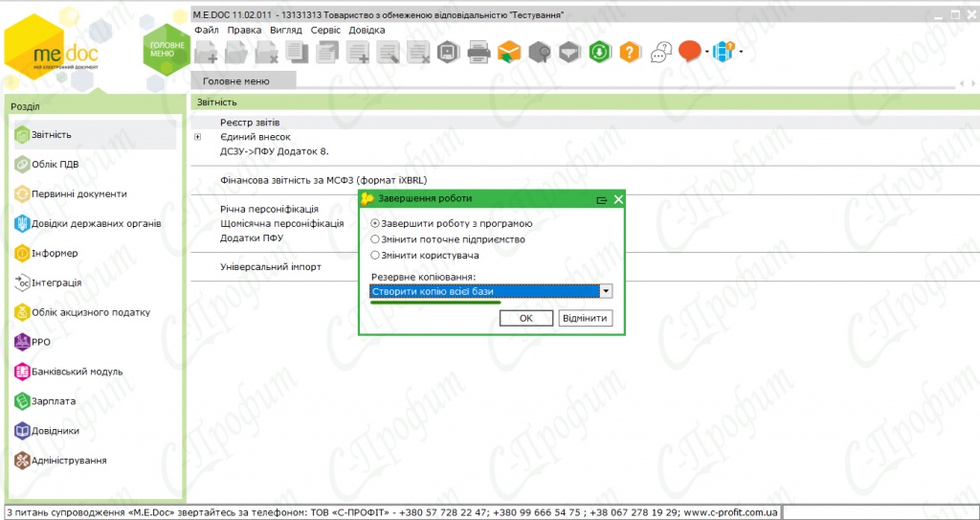Expand the Єдиний внесок tree node
This screenshot has height=520, width=980.
point(197,136)
